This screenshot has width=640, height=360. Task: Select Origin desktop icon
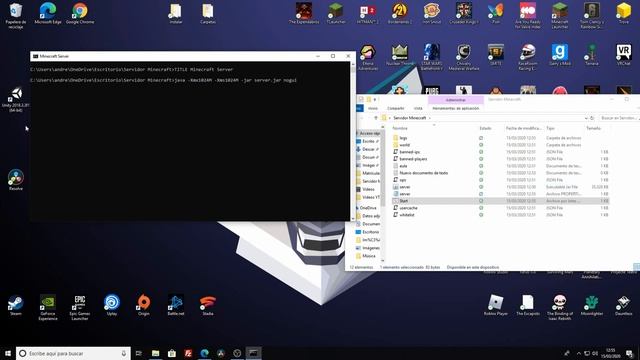click(144, 305)
